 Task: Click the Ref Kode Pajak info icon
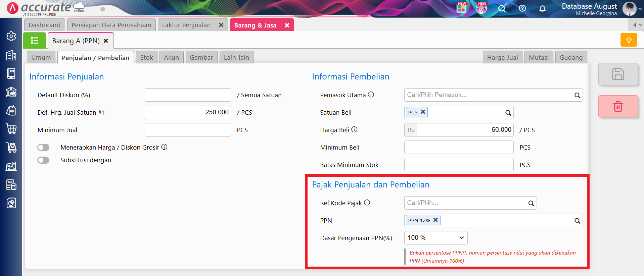coord(367,203)
